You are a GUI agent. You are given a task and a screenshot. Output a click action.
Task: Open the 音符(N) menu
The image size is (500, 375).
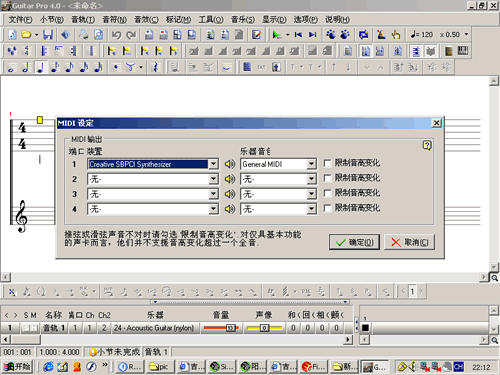114,20
